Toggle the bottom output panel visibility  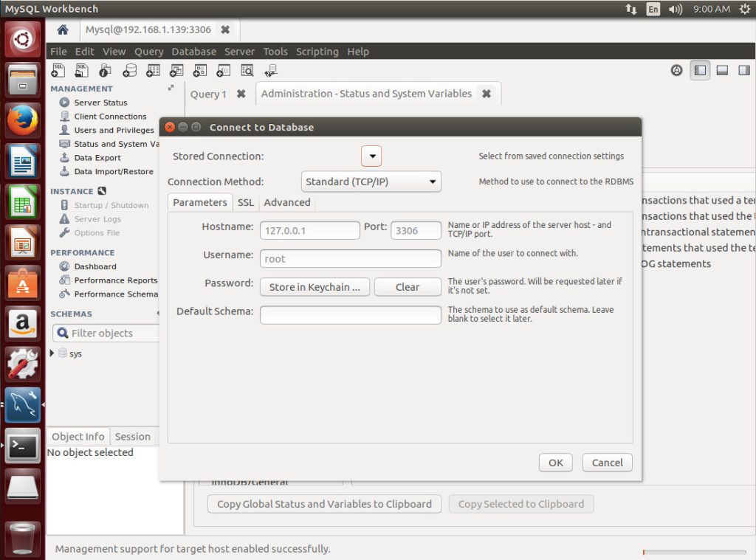722,71
